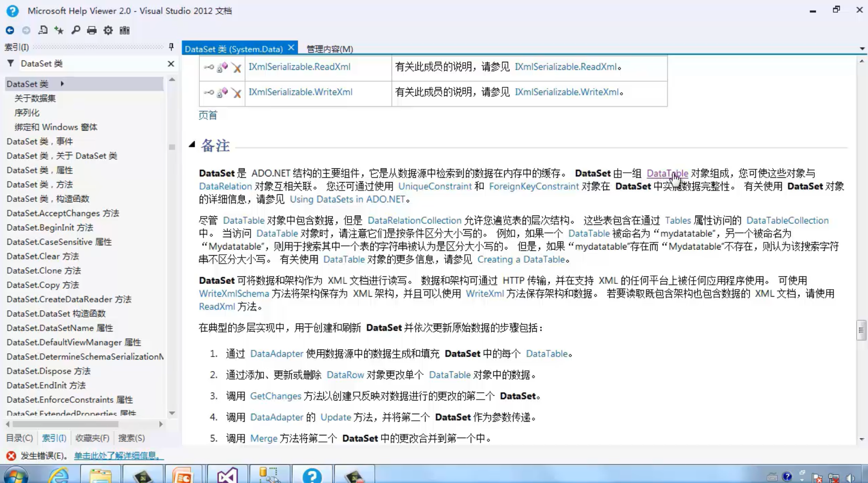The width and height of the screenshot is (868, 483).
Task: Select 绑定和 Windows 窗体 entry
Action: point(56,127)
